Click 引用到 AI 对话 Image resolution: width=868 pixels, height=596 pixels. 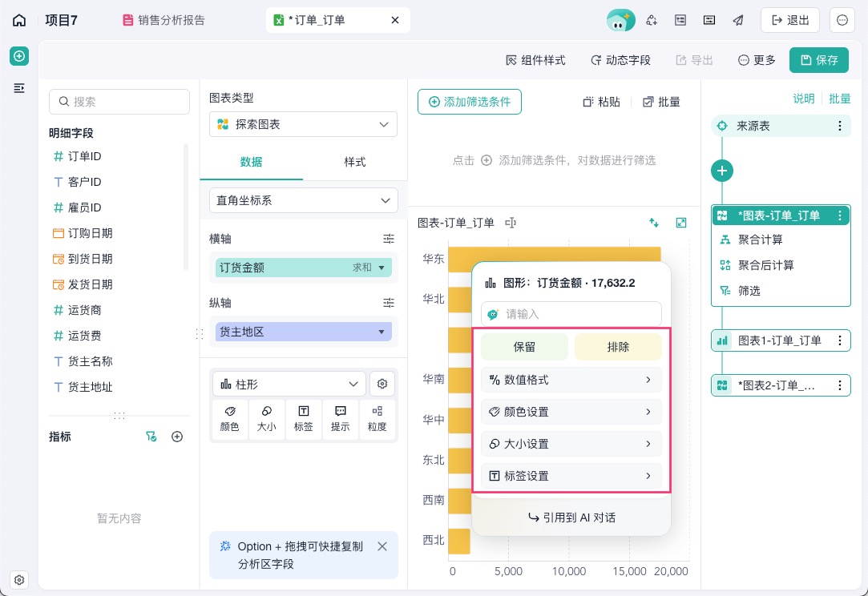click(571, 517)
